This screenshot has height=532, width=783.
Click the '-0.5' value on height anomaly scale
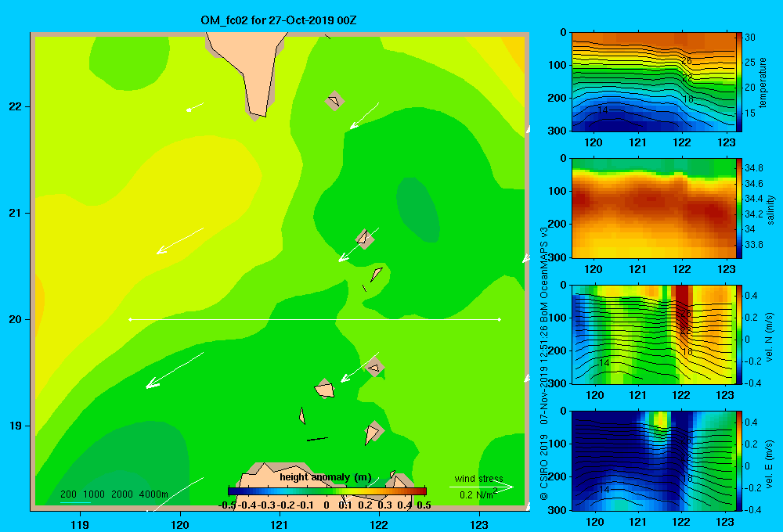tap(227, 505)
